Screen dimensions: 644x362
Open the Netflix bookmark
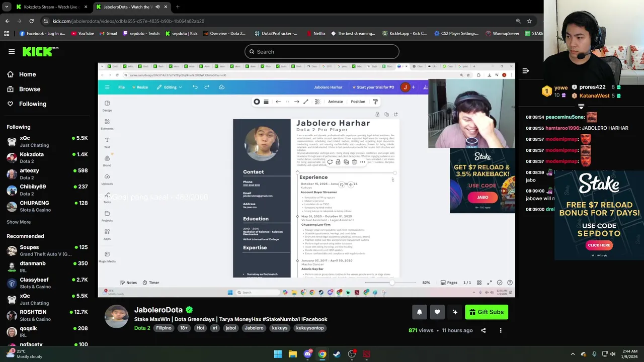click(315, 34)
